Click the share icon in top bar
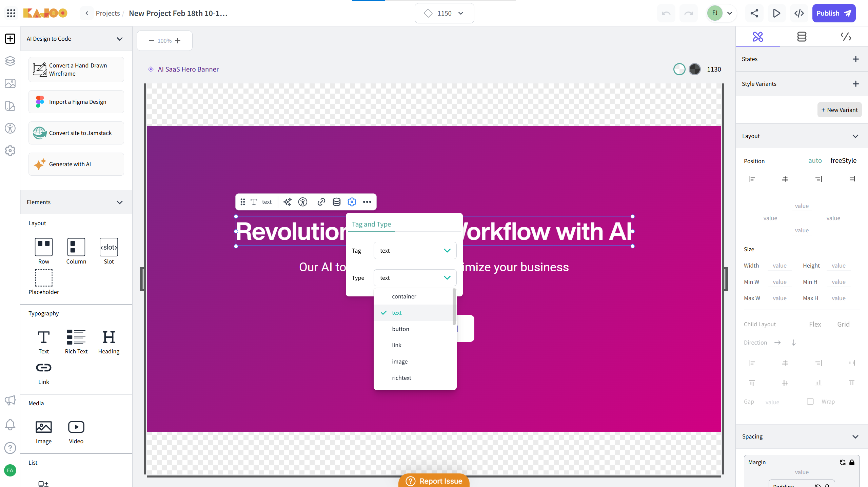The width and height of the screenshot is (868, 487). pos(754,13)
